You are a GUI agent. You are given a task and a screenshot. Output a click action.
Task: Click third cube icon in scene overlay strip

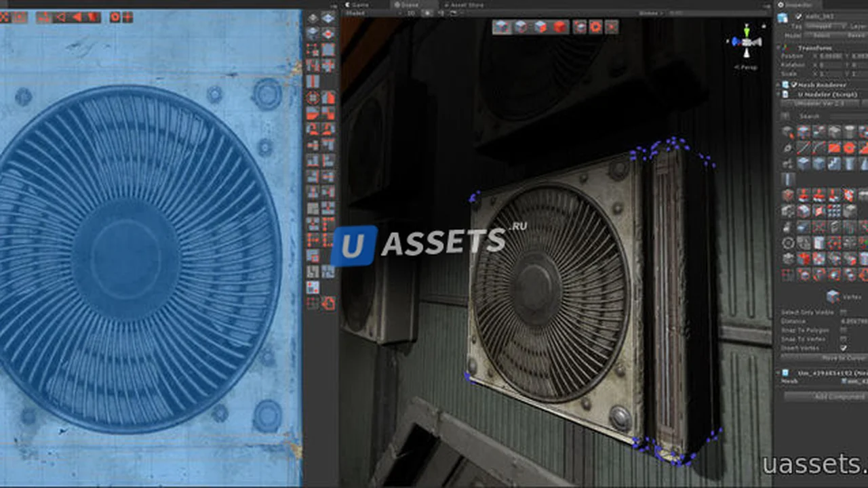(x=540, y=26)
